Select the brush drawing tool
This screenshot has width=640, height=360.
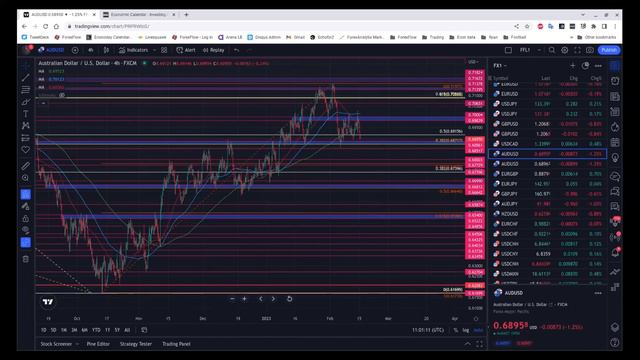coord(26,102)
